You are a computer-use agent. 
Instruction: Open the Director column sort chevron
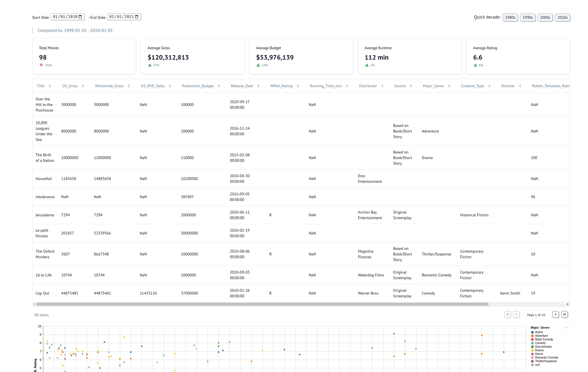521,86
